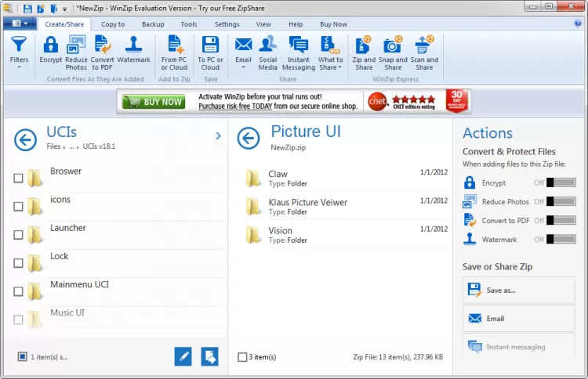Toggle Reduce Photos switch on
The width and height of the screenshot is (588, 379).
(x=561, y=201)
